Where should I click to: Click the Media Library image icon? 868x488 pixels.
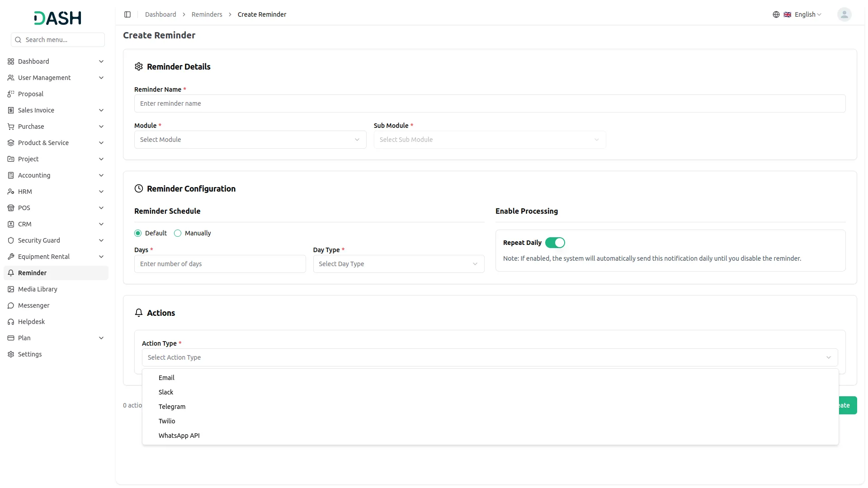pos(11,289)
